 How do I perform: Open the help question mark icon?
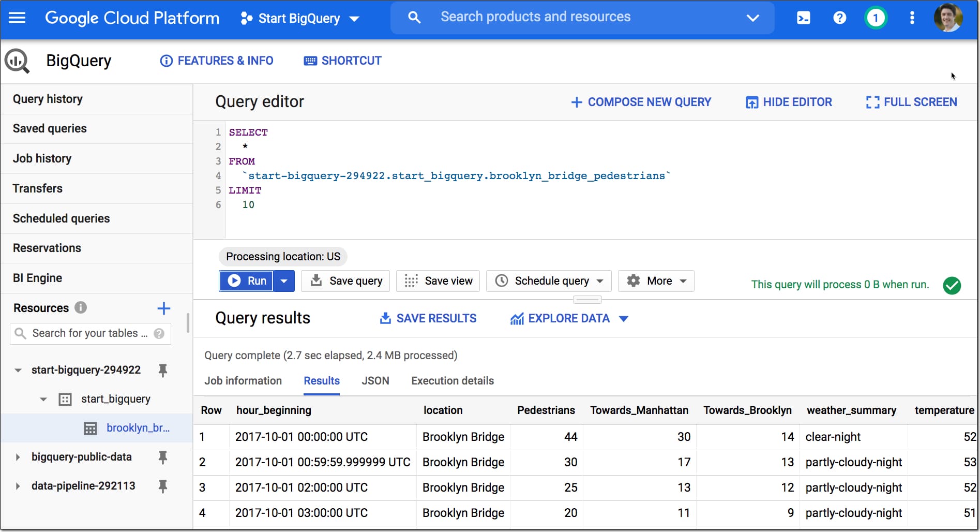coord(839,18)
